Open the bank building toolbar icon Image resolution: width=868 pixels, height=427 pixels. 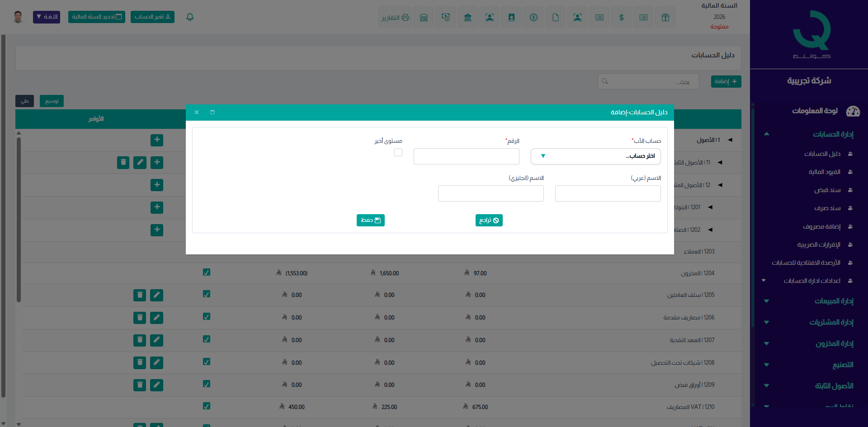tap(467, 18)
